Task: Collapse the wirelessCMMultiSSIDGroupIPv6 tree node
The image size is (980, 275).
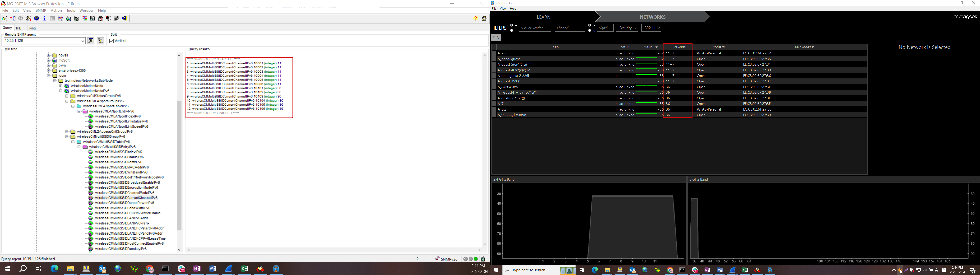Action: click(67, 137)
